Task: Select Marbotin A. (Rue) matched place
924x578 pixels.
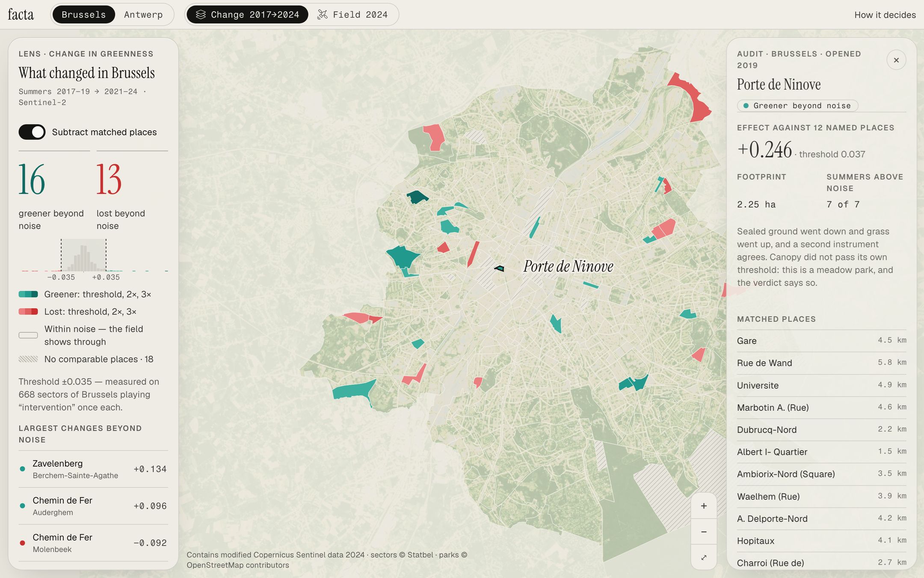Action: tap(821, 408)
